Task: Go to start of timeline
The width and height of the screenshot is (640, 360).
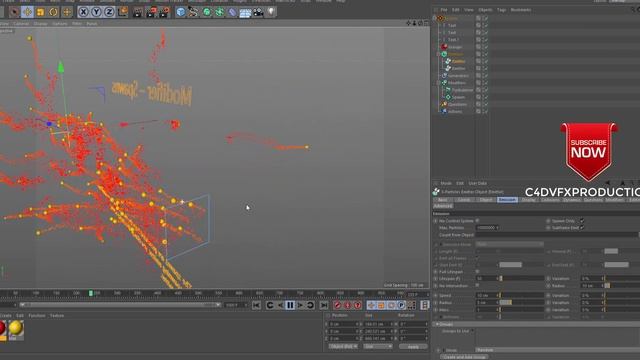Action: pos(256,305)
